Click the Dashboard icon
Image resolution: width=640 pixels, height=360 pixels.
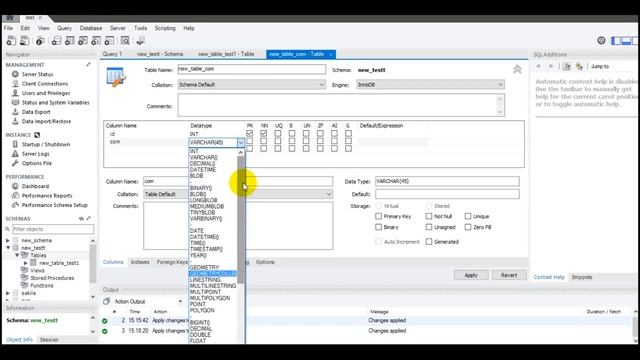coord(15,186)
